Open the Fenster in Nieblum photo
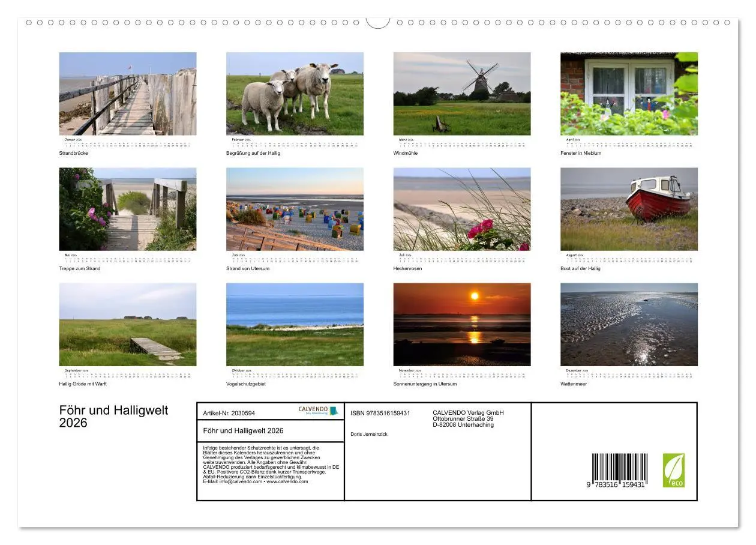 [629, 94]
